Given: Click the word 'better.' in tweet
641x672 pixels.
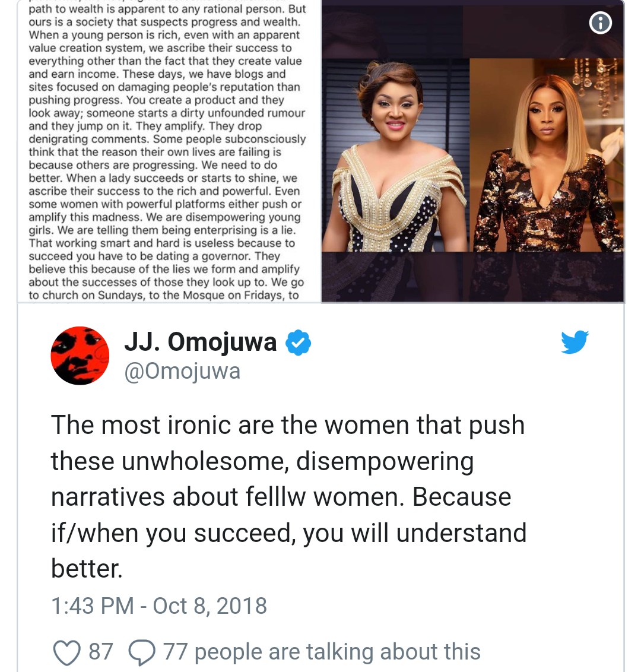Looking at the screenshot, I should (87, 569).
